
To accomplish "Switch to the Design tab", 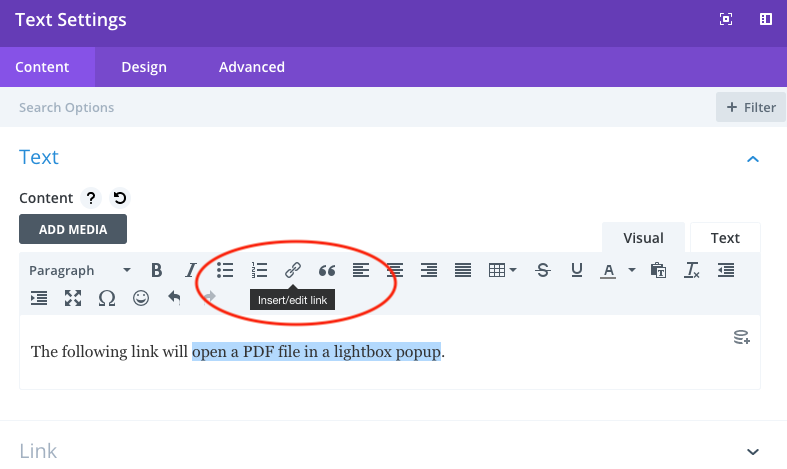I will pos(144,67).
